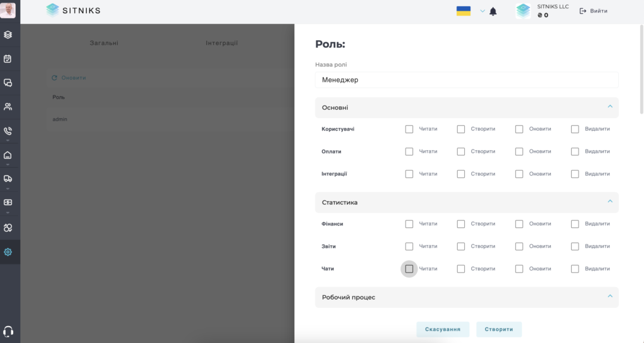This screenshot has height=343, width=644.
Task: Check Читати for Звіти
Action: [409, 246]
